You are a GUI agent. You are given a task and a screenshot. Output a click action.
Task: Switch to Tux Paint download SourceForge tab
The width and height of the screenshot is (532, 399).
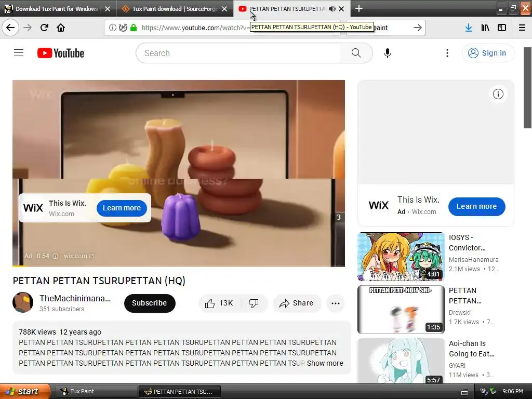[175, 9]
